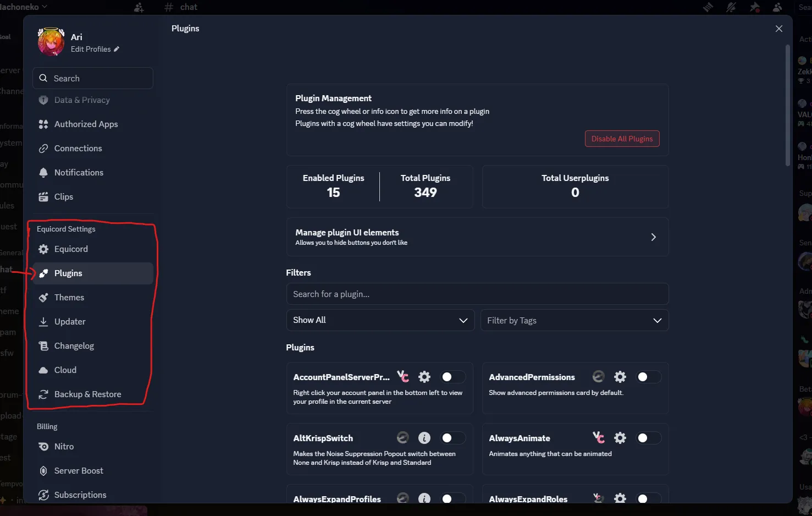Open info icon for AltKrispSwitch plugin
Screen dimensions: 812x516
(x=424, y=438)
